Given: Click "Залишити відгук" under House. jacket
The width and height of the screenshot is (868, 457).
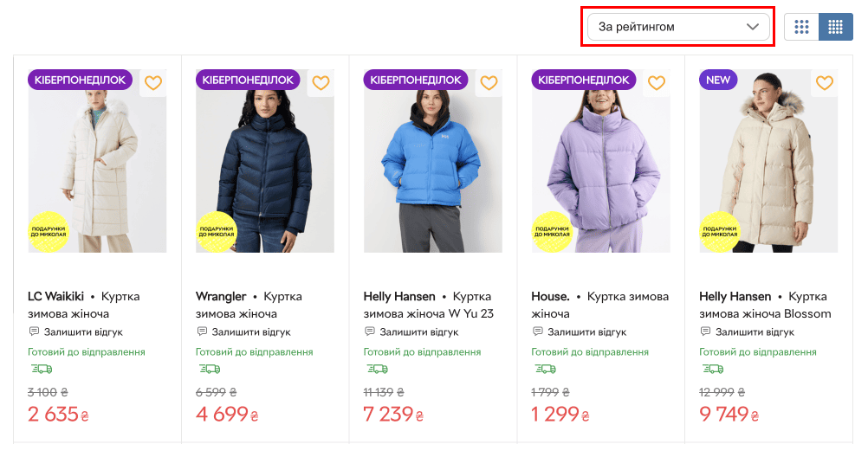Looking at the screenshot, I should tap(586, 331).
